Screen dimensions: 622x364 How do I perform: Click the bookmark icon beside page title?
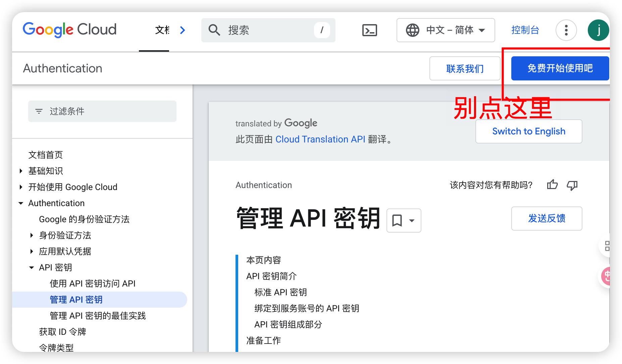(x=397, y=221)
